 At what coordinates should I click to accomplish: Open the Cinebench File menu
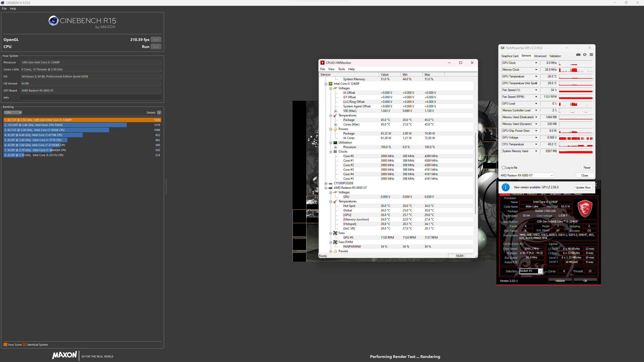[4, 9]
